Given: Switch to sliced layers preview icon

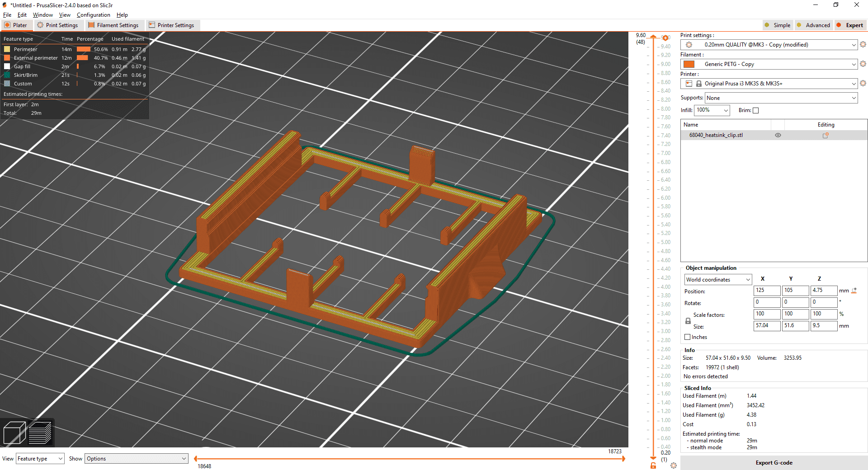Looking at the screenshot, I should pyautogui.click(x=40, y=433).
